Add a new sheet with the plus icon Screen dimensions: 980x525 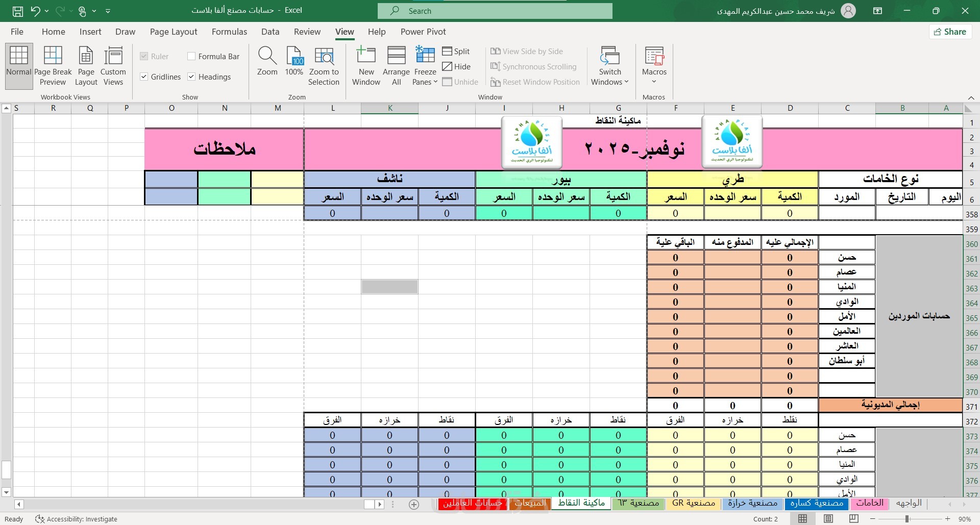(414, 504)
